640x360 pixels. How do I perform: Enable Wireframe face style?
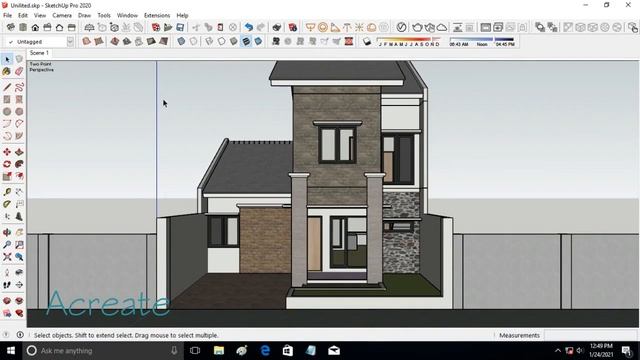pyautogui.click(x=209, y=41)
